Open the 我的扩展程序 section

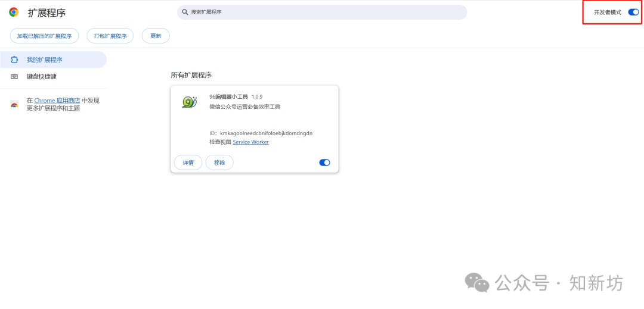point(54,60)
